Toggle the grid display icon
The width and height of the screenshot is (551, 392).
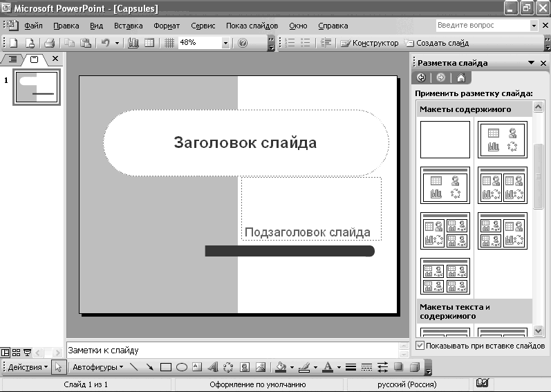coord(169,43)
